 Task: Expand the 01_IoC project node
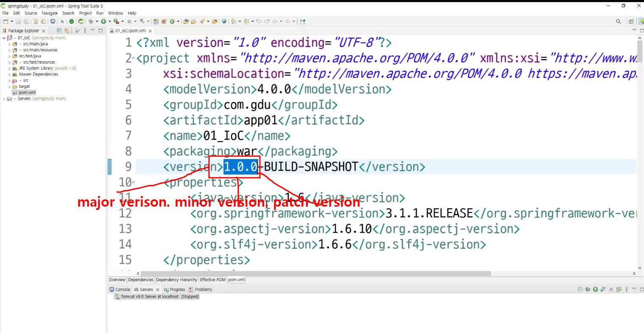4,38
